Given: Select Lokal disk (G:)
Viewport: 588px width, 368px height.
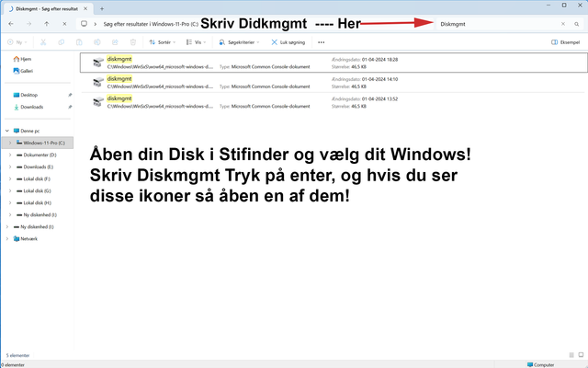Looking at the screenshot, I should (34, 190).
